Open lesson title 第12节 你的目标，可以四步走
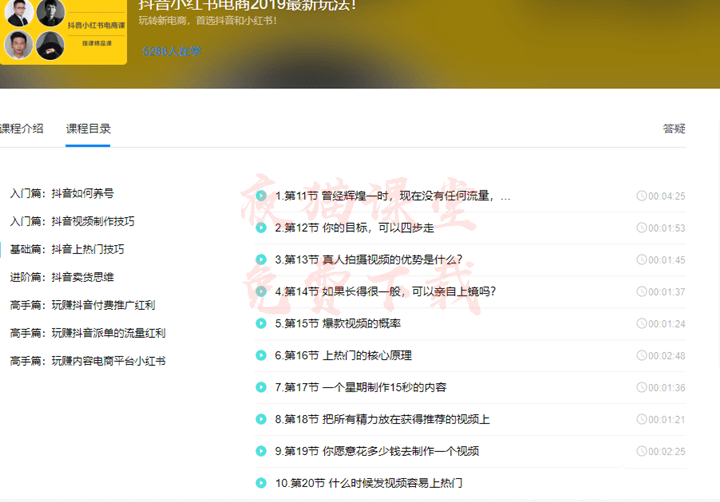 pyautogui.click(x=354, y=228)
